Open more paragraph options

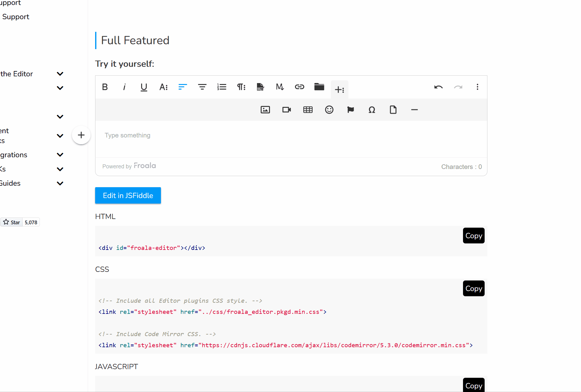click(x=241, y=87)
